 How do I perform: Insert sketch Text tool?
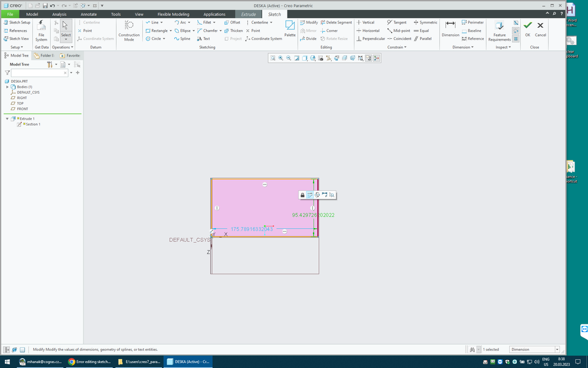click(x=203, y=39)
